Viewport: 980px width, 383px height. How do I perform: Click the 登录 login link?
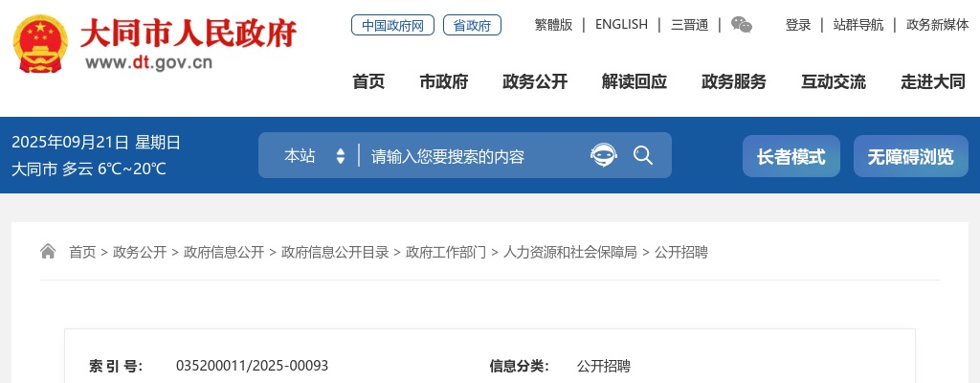coord(798,25)
